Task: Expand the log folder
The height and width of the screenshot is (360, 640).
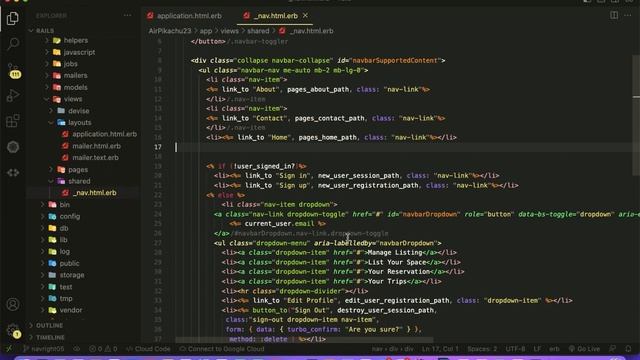Action: 64,252
